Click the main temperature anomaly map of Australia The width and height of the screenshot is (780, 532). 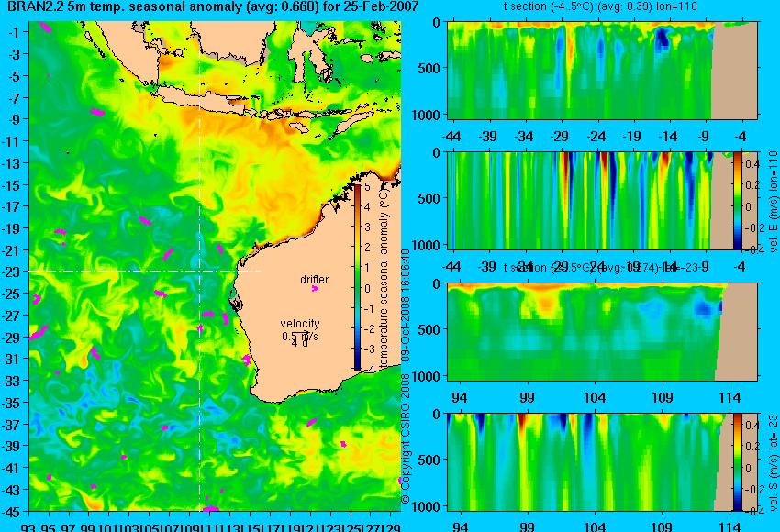pos(215,266)
